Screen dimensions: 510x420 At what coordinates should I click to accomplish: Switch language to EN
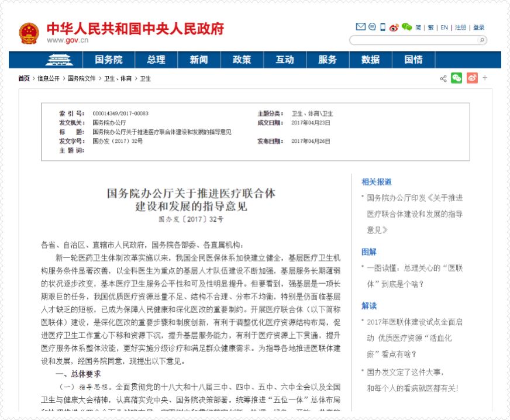click(444, 27)
